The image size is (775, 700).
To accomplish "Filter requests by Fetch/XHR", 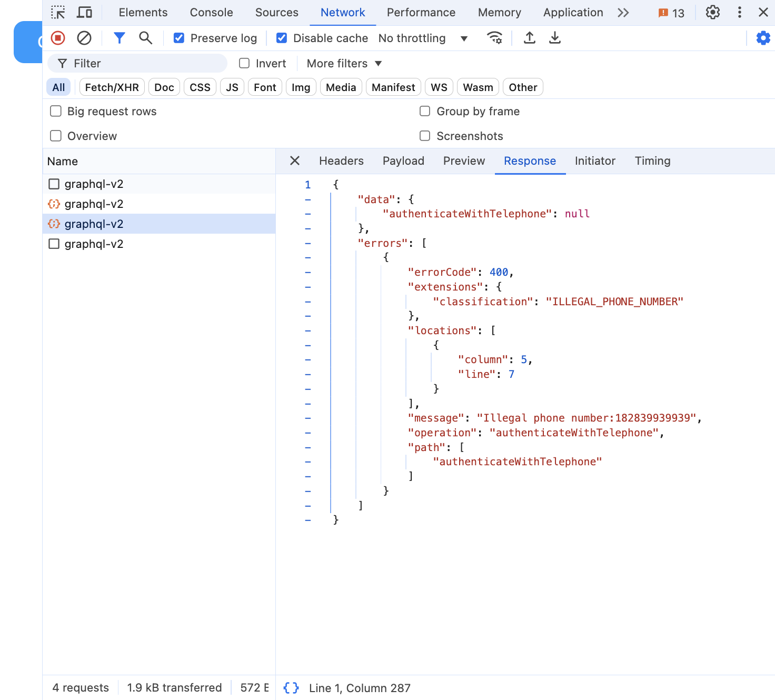I will (112, 87).
